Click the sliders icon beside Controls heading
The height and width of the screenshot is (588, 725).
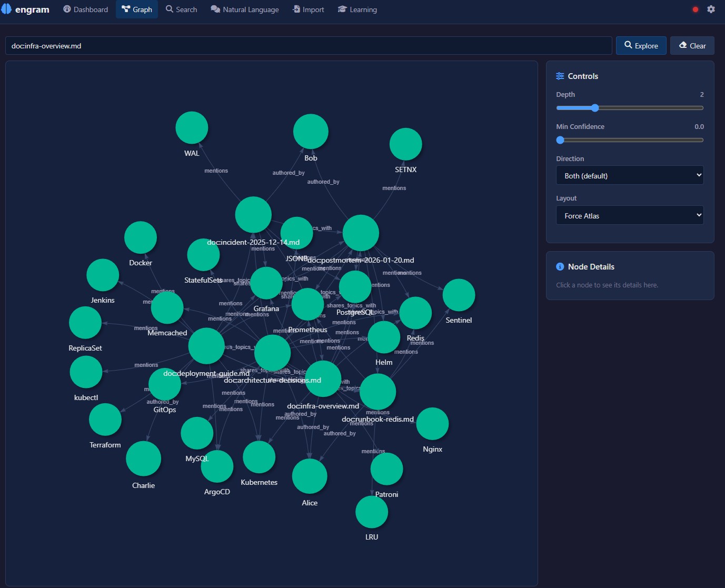[560, 76]
